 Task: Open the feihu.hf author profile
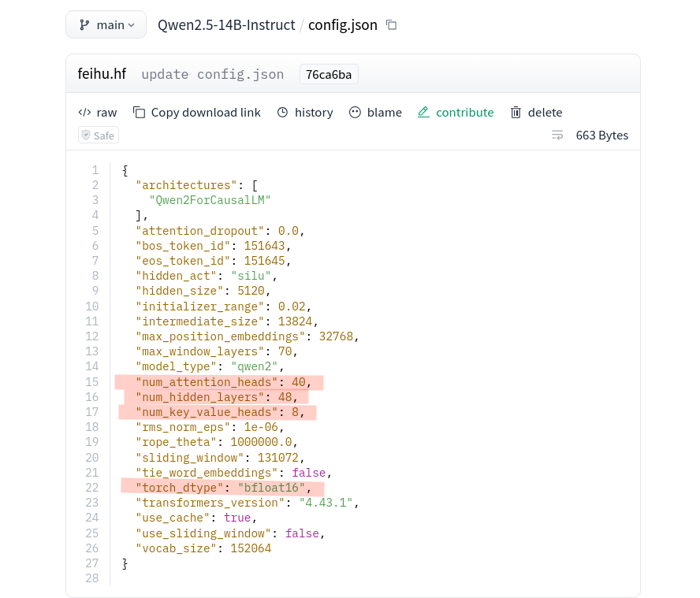[x=102, y=73]
